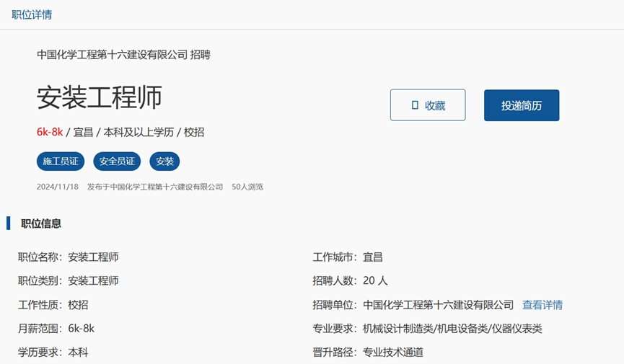This screenshot has width=624, height=364.
Task: Click the 工作城市：宜昌 row
Action: pos(348,257)
